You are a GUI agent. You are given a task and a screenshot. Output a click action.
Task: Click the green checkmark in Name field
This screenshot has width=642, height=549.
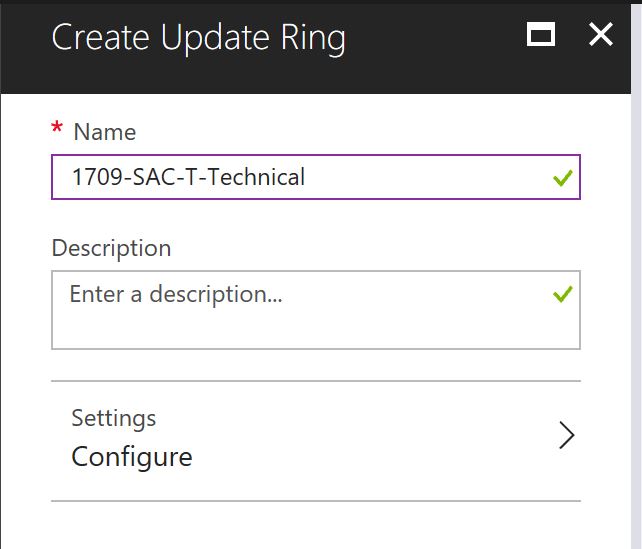pos(563,179)
